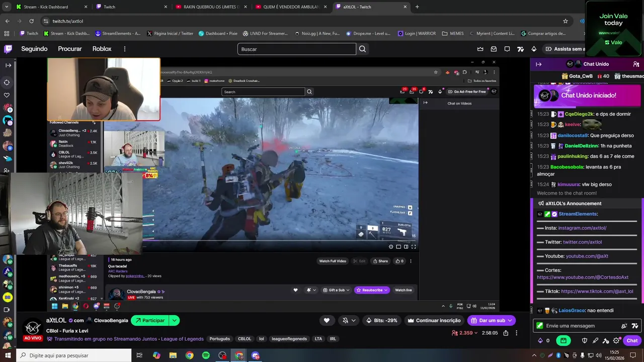This screenshot has width=644, height=362.
Task: Open the instagram.com/axtlol/ link
Action: (x=582, y=228)
